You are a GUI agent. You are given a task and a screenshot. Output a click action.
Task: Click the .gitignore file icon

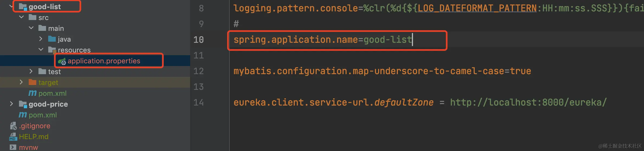(x=13, y=126)
